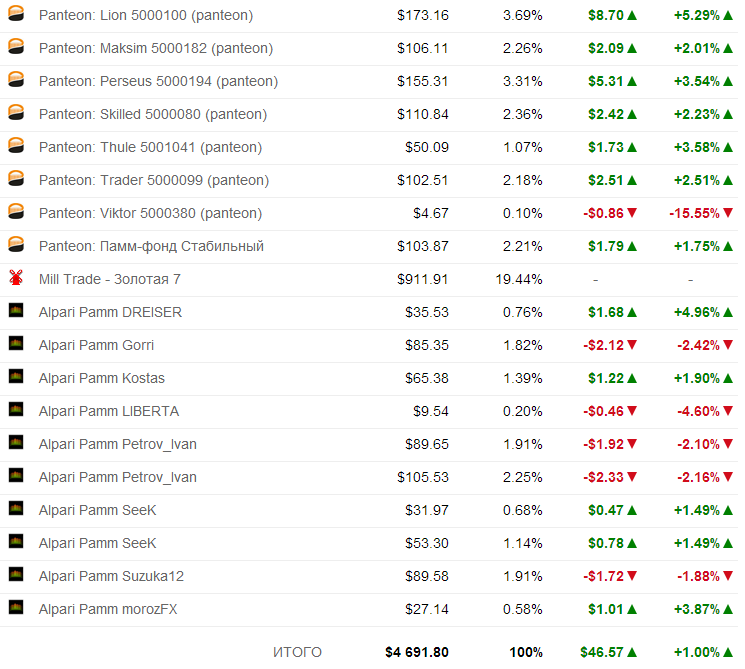The height and width of the screenshot is (669, 745).
Task: Open Panteon: Perseus 5000194 (panteon)
Action: [x=158, y=81]
